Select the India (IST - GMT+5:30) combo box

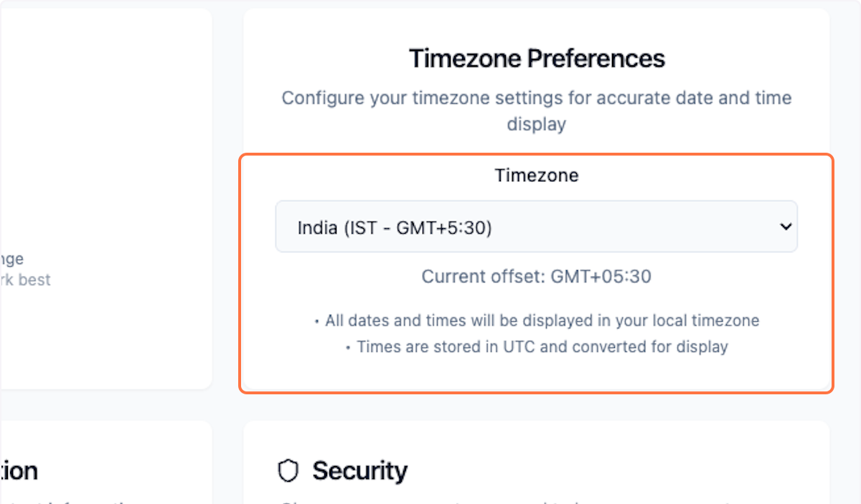(536, 226)
